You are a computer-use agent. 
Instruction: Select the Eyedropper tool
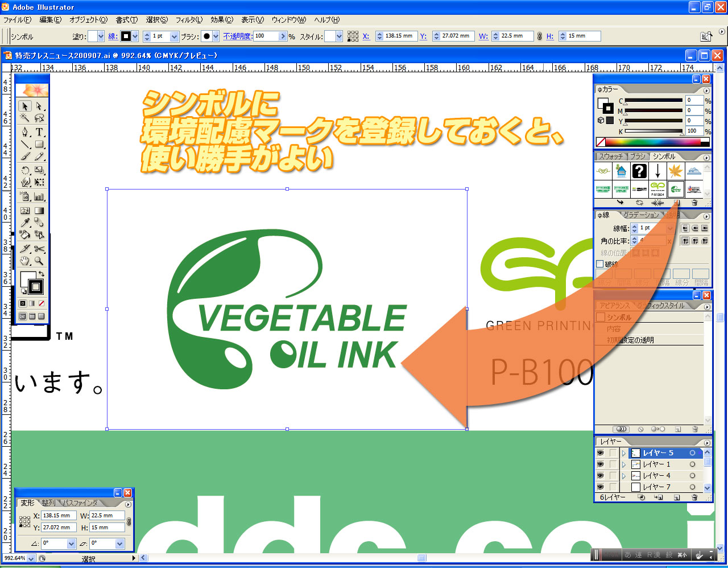pos(25,223)
